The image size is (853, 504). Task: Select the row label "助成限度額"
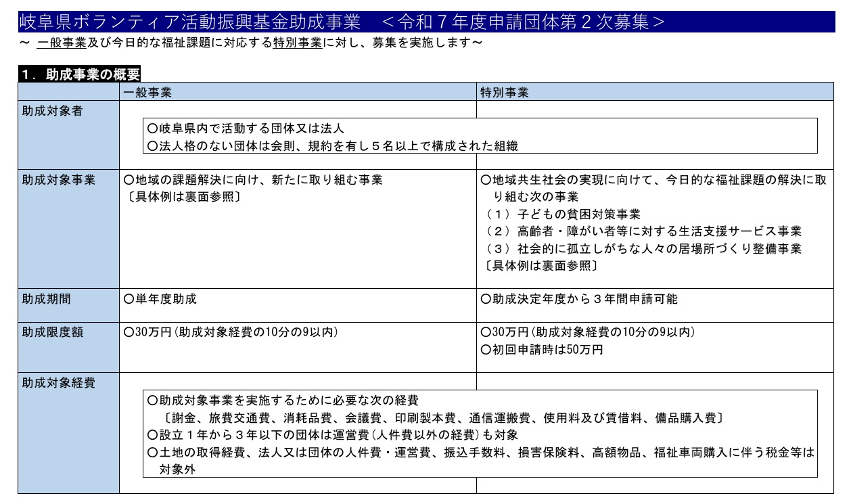point(52,332)
